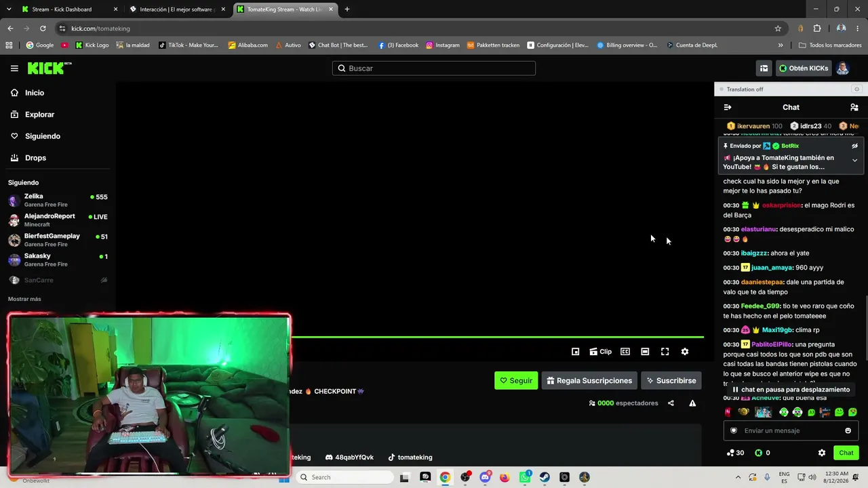
Task: Go to the Kick home logo
Action: click(50, 68)
